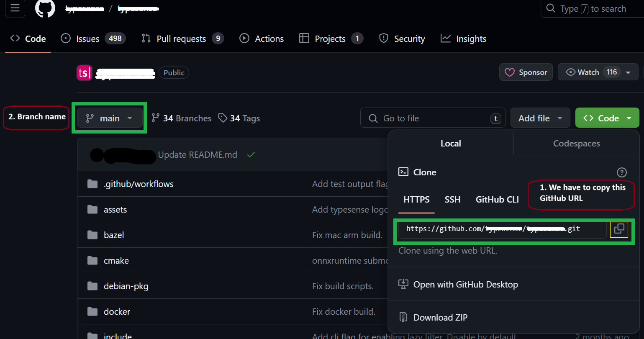This screenshot has width=644, height=339.
Task: Open the GitHub home logo
Action: [45, 8]
